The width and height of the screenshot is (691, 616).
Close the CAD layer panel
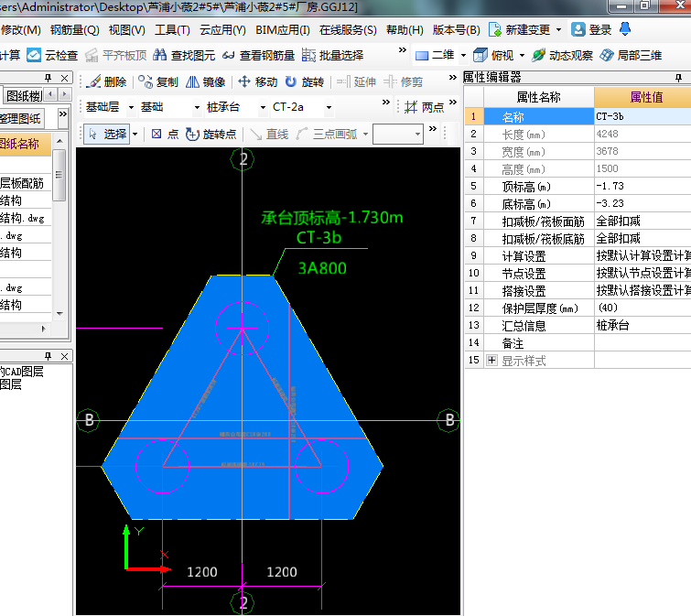pos(65,356)
